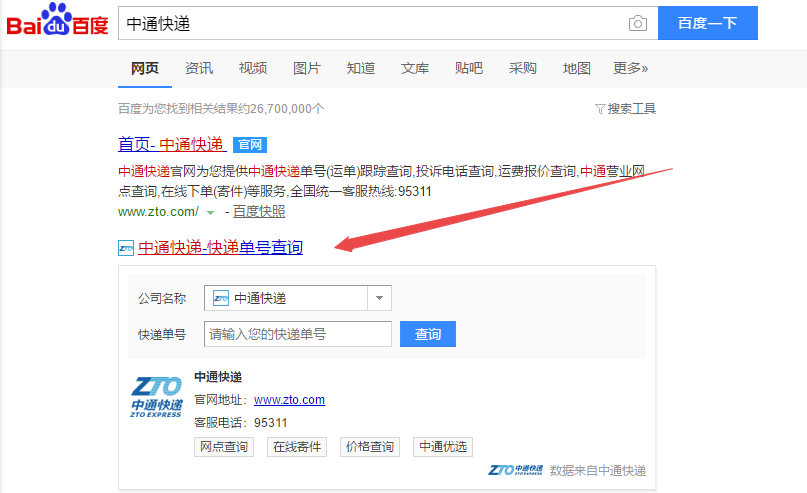
Task: Switch to the 资讯 tab
Action: pos(199,68)
